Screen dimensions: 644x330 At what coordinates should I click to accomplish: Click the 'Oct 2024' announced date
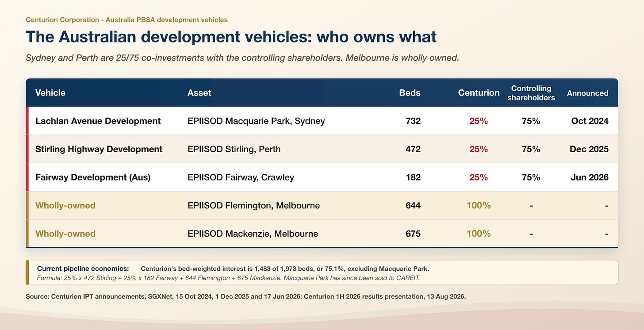pyautogui.click(x=589, y=121)
